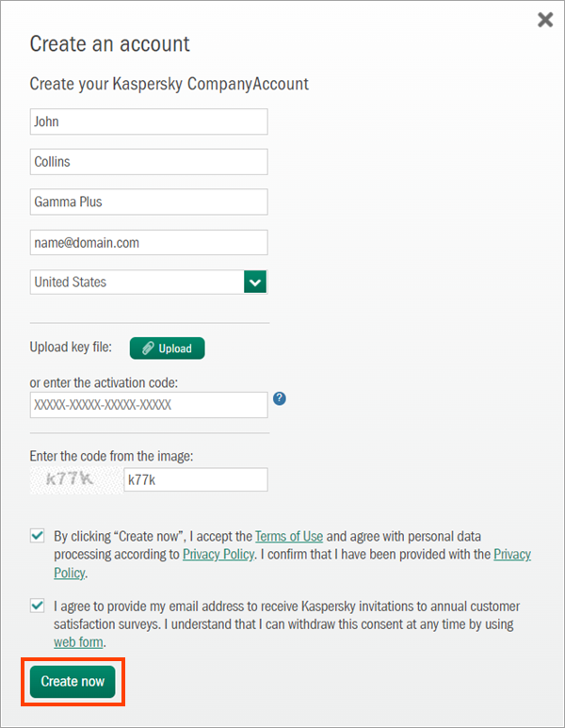
Task: Toggle the satisfaction surveys consent checkbox
Action: click(38, 606)
